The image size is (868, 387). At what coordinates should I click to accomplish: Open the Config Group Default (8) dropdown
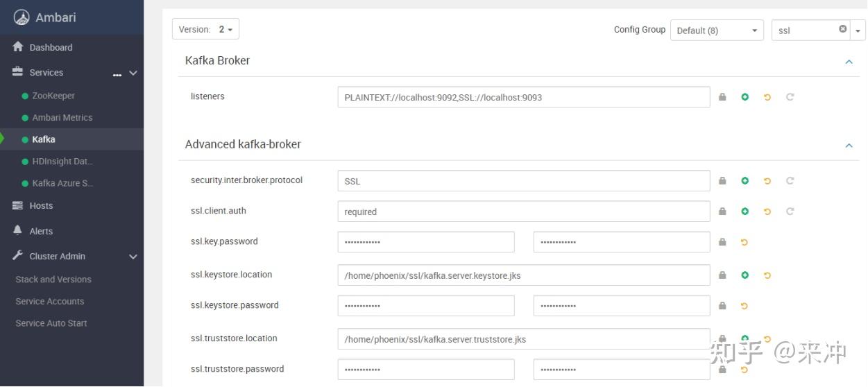717,30
